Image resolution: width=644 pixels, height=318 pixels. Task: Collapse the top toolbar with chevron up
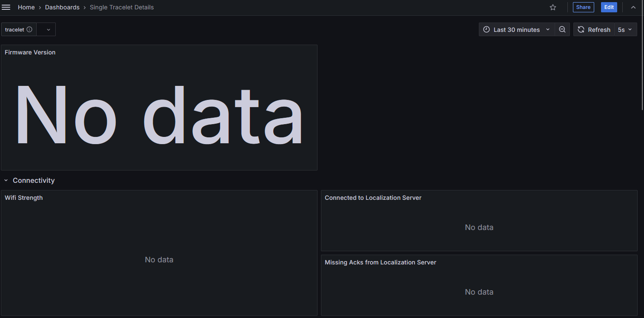pos(633,7)
